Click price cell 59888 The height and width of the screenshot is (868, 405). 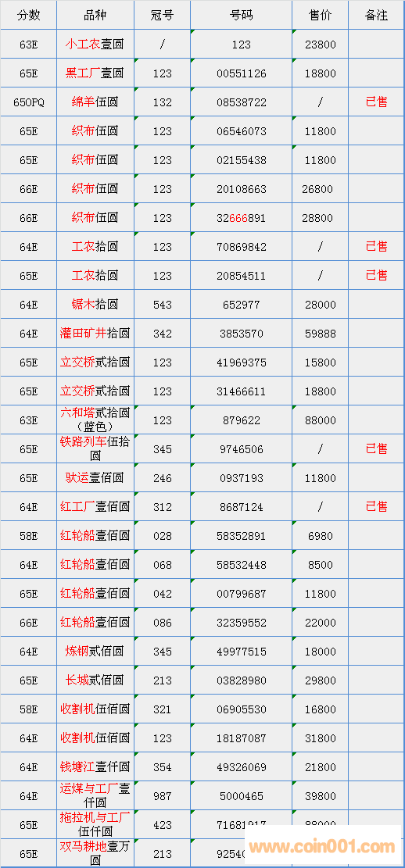[321, 334]
